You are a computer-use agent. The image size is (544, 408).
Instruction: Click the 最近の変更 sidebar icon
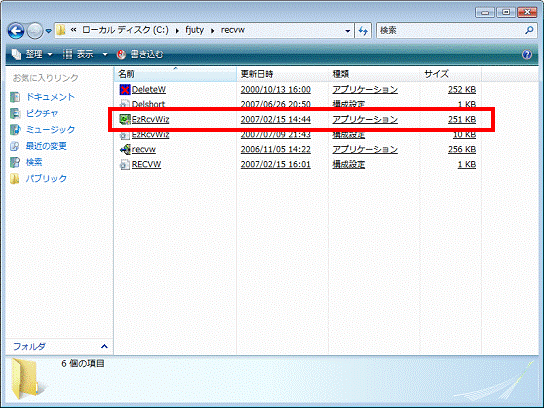point(15,146)
